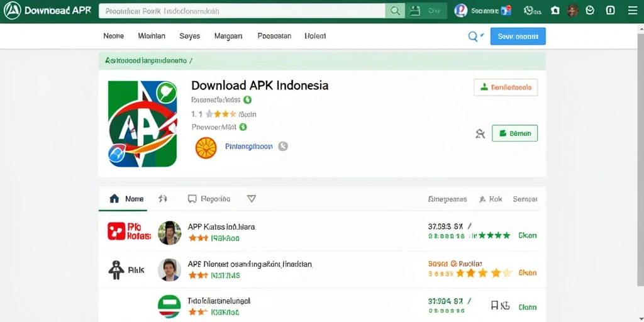Open the Neone navigation item
Image resolution: width=644 pixels, height=322 pixels.
pyautogui.click(x=114, y=36)
